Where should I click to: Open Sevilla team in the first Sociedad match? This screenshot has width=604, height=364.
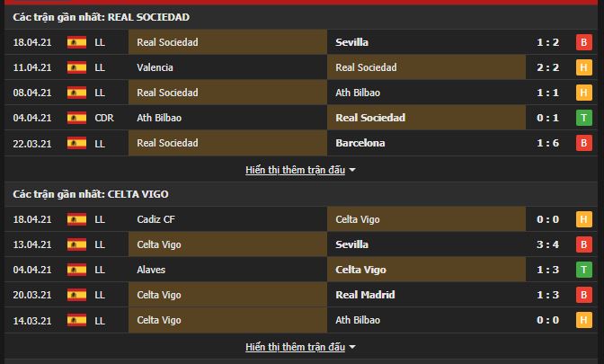pyautogui.click(x=351, y=42)
